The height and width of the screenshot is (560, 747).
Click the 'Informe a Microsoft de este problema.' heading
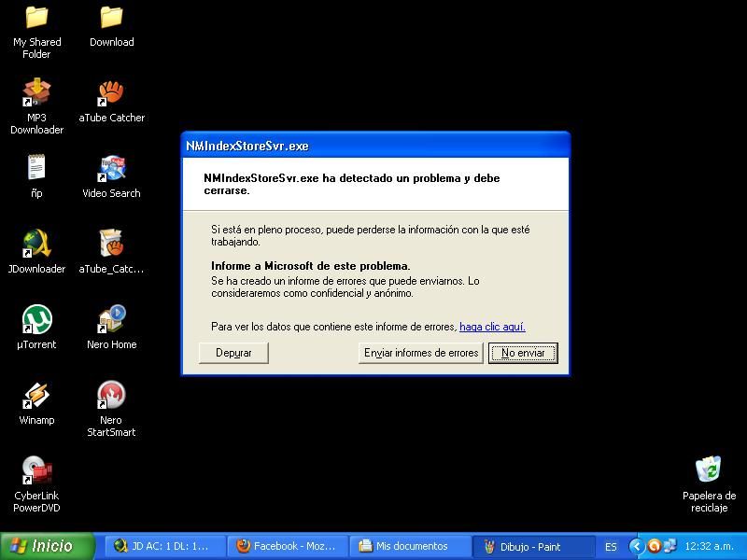(311, 266)
